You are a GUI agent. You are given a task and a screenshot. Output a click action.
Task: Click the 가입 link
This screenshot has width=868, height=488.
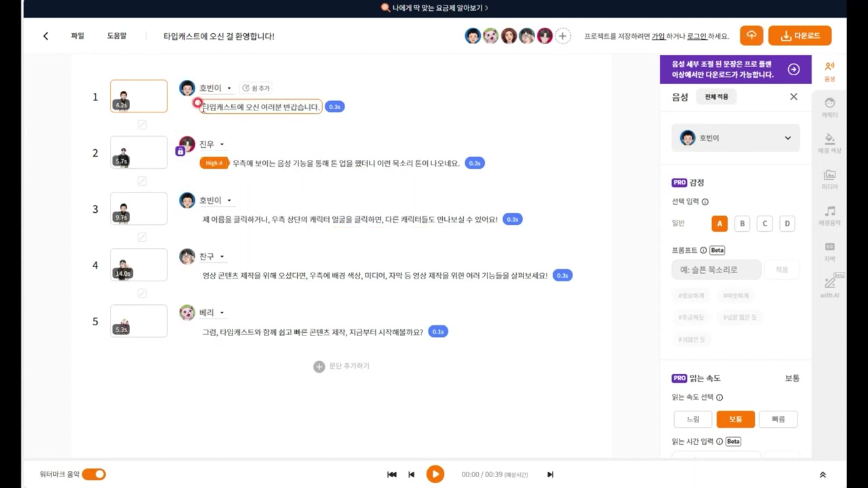[658, 36]
